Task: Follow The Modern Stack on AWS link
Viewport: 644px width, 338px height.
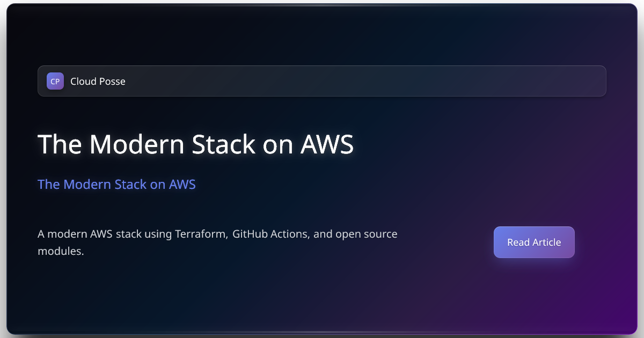Action: pos(116,184)
